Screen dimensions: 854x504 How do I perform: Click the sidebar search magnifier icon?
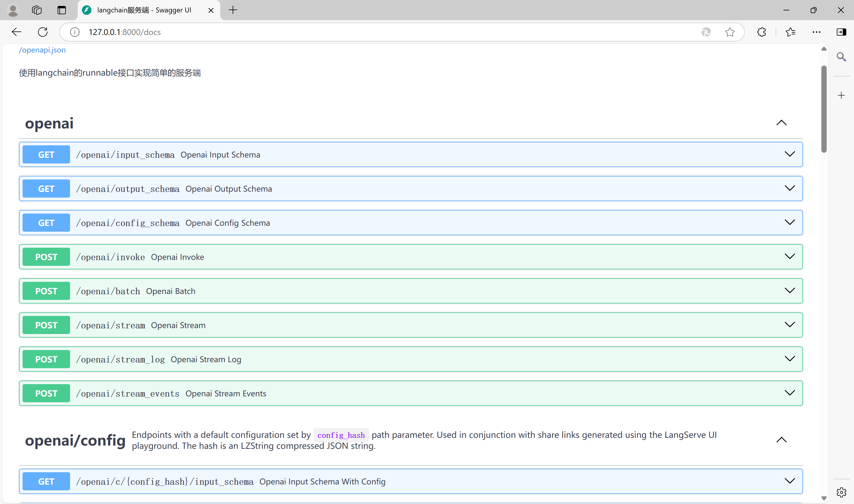[x=841, y=57]
